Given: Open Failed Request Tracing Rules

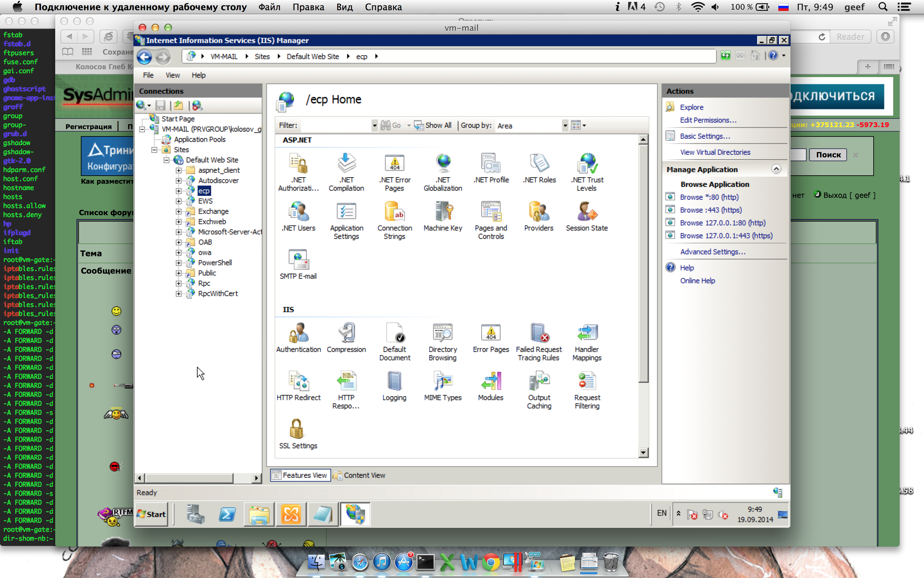Looking at the screenshot, I should [539, 341].
